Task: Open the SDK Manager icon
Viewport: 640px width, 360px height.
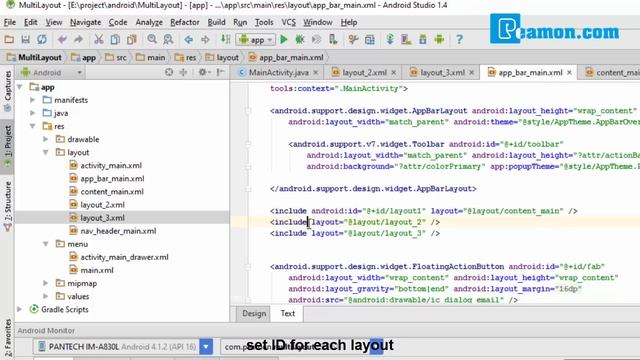Action: click(x=423, y=40)
